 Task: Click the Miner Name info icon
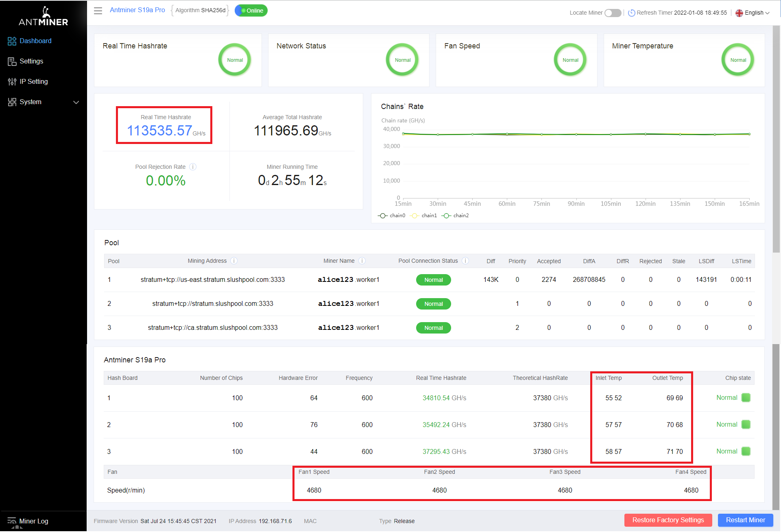362,261
